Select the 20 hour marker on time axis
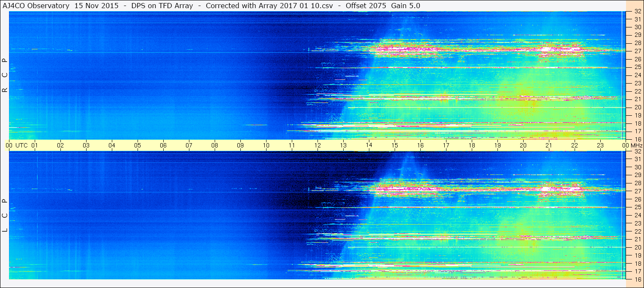This screenshot has width=644, height=288. (x=523, y=145)
